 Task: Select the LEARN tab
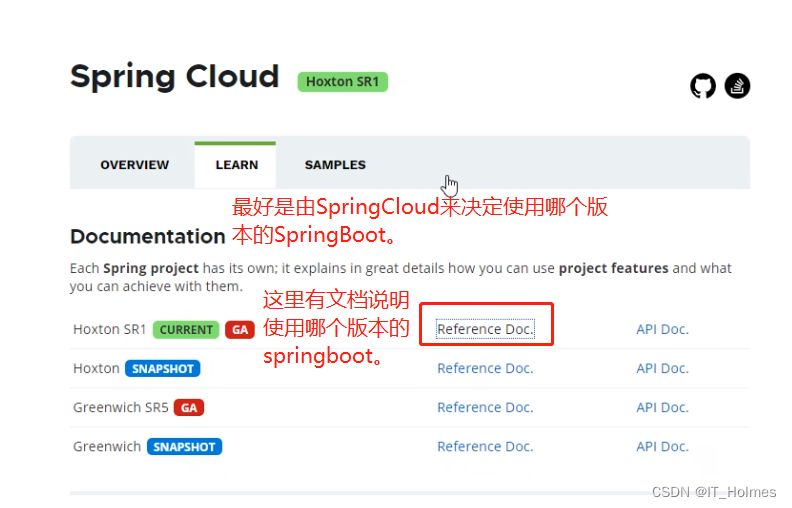tap(236, 165)
